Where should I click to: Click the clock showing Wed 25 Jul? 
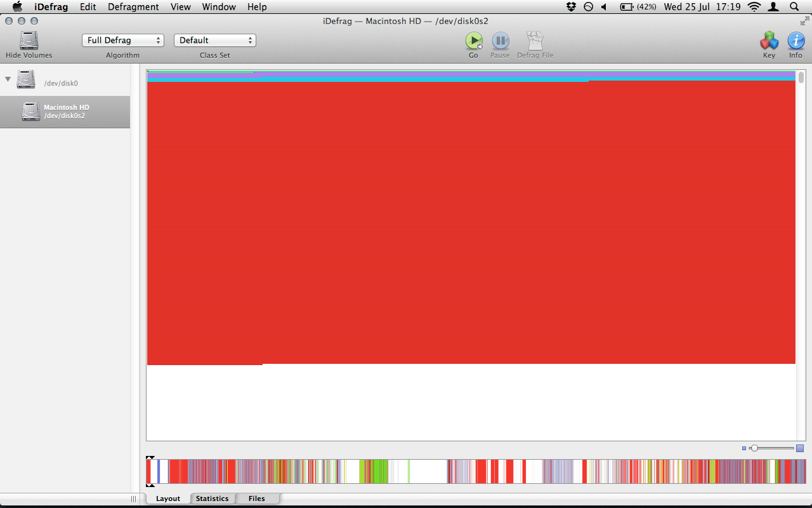(702, 7)
